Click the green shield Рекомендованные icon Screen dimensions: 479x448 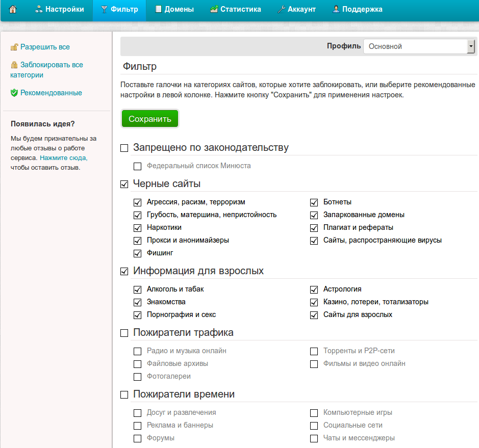click(14, 93)
